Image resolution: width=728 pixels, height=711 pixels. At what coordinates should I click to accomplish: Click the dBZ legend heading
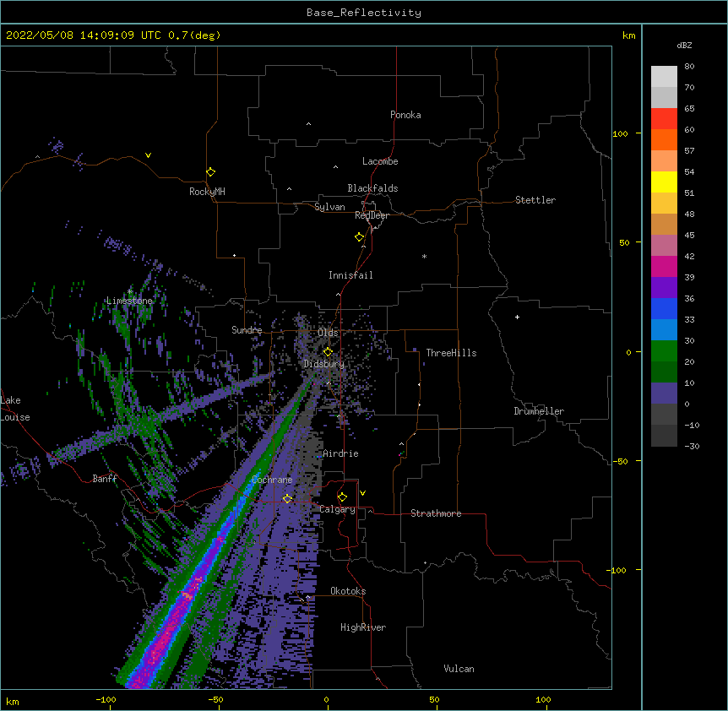coord(684,46)
